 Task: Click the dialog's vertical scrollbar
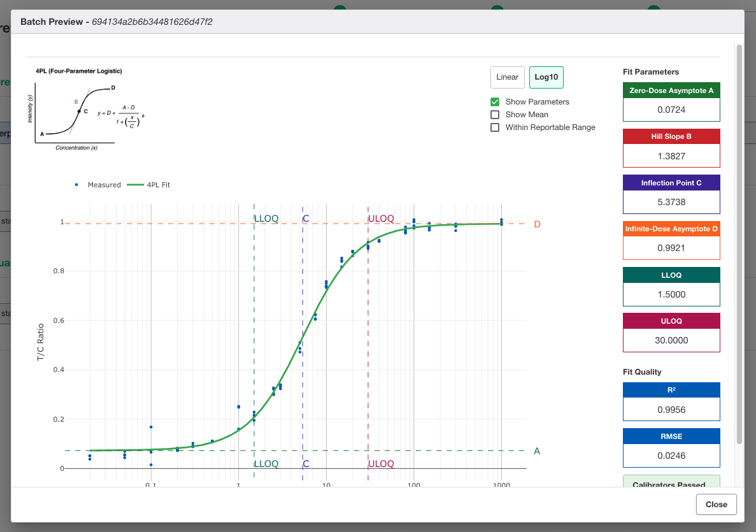(x=739, y=243)
